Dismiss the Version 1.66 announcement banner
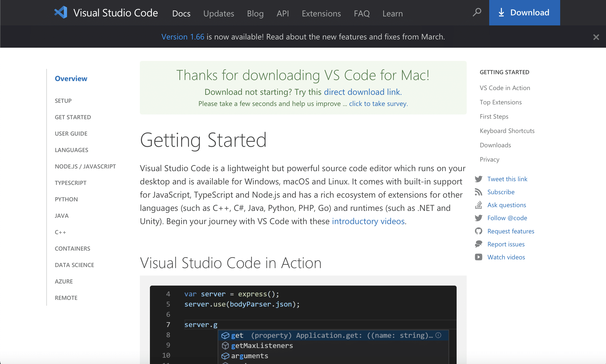 click(x=596, y=37)
